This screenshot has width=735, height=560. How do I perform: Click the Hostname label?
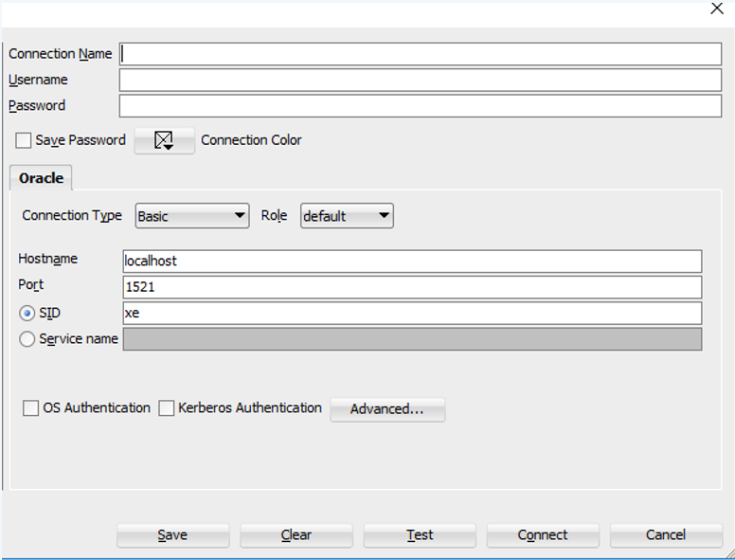(x=47, y=259)
